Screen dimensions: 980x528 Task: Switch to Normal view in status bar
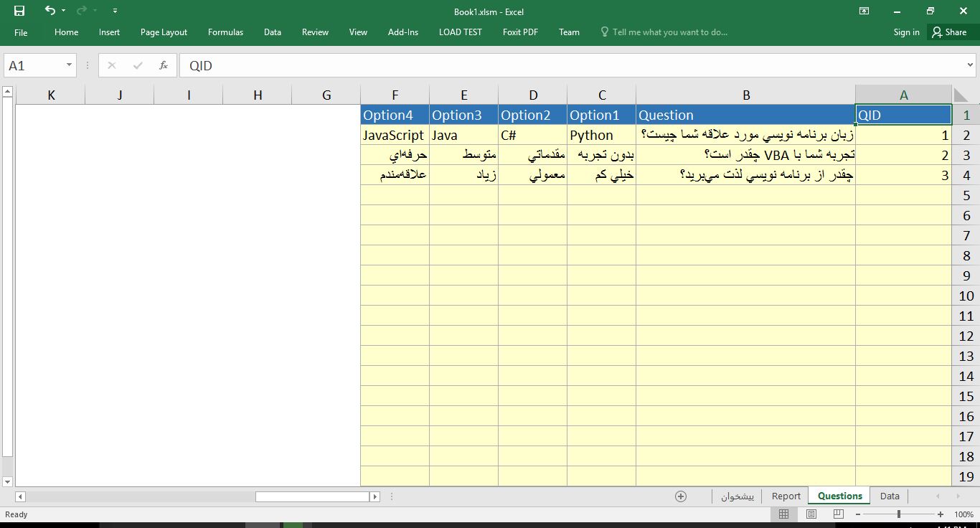783,514
